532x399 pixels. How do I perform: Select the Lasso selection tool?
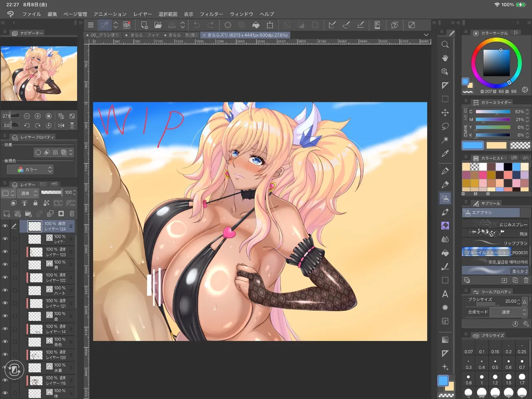click(445, 126)
